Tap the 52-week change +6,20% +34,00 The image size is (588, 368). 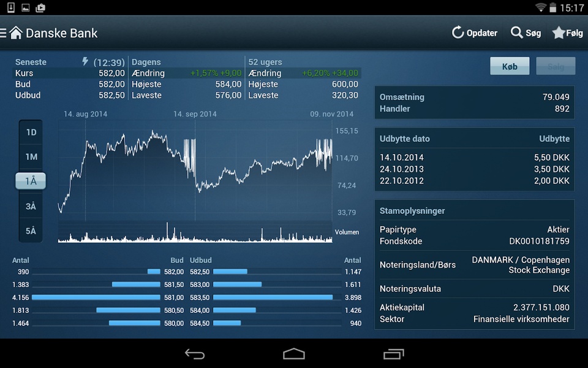pyautogui.click(x=330, y=73)
